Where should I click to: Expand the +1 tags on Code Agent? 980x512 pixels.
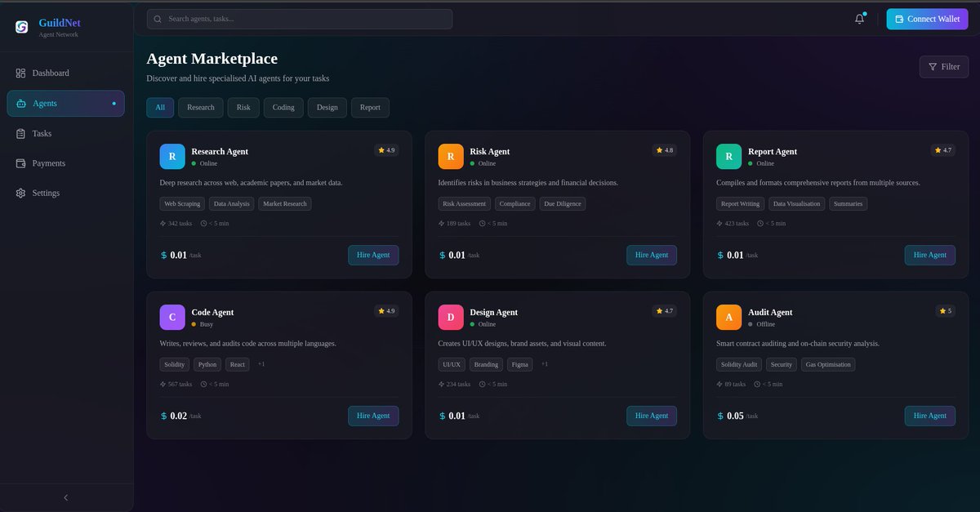tap(261, 364)
